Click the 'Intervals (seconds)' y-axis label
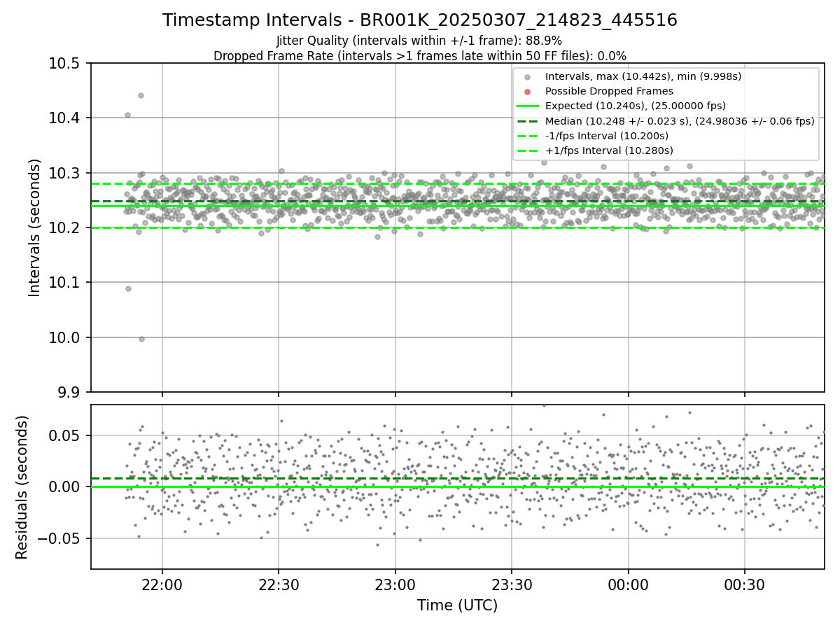The image size is (840, 630). (35, 227)
